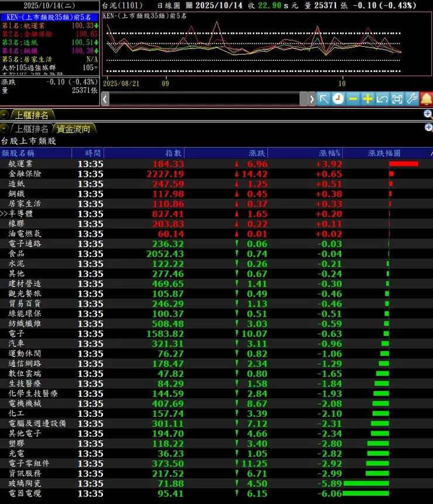
Task: Click the fit-to-screen frame icon
Action: (397, 99)
